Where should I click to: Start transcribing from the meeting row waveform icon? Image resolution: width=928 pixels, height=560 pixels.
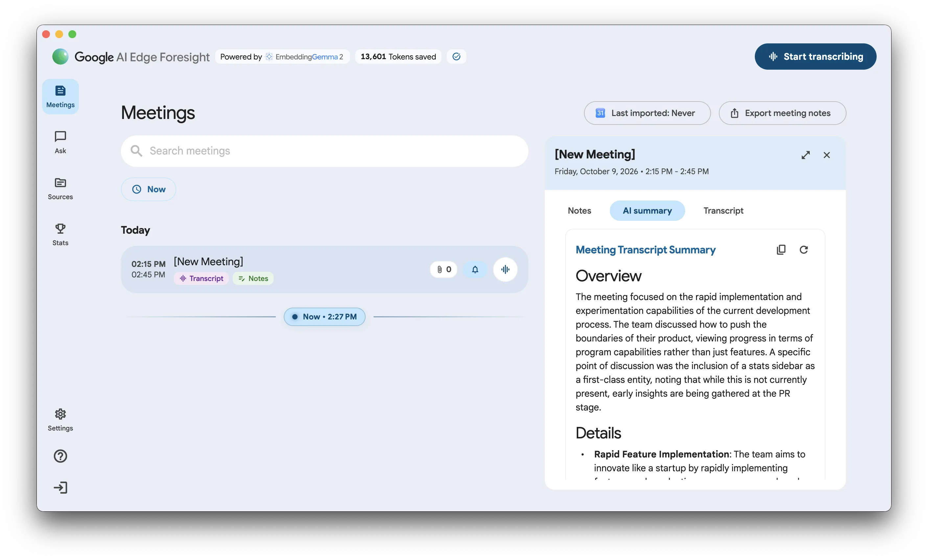pyautogui.click(x=505, y=269)
